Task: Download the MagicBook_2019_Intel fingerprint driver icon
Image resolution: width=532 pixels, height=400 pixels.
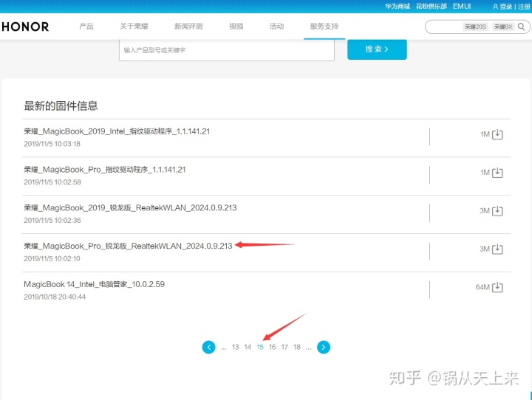Action: 497,134
